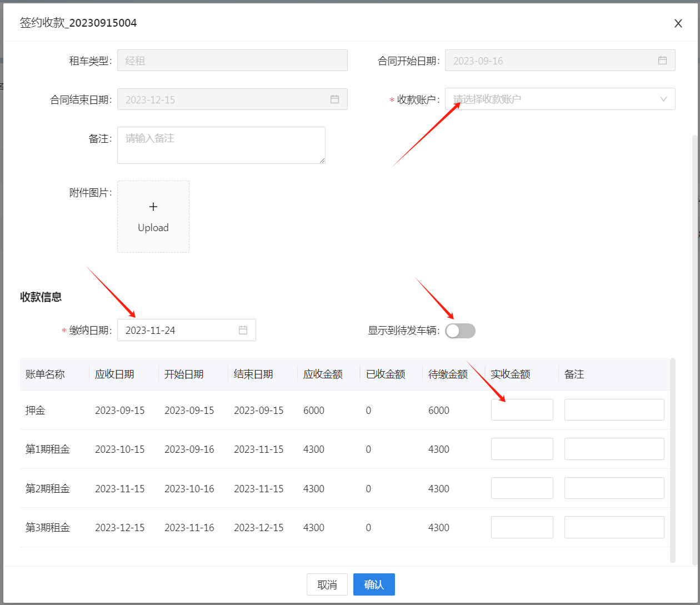Click the 取消 button

tap(327, 584)
